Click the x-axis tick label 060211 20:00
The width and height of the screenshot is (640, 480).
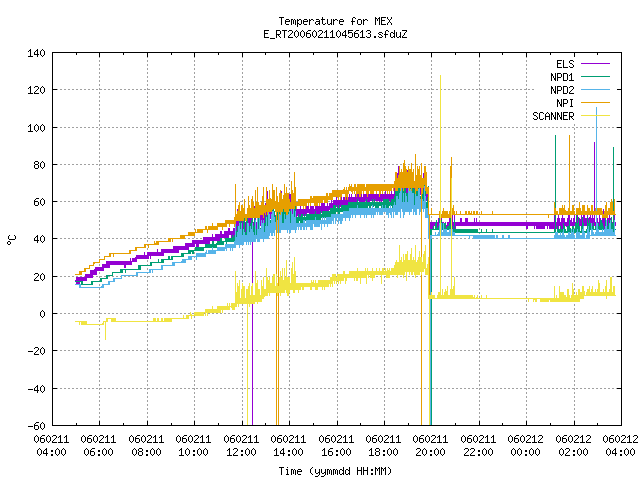(x=431, y=446)
